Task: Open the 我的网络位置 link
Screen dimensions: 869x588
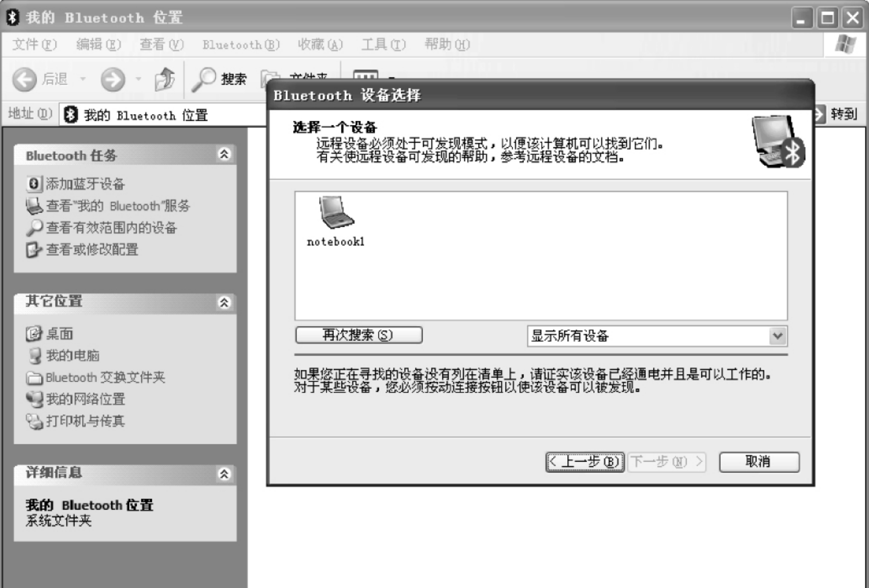Action: (86, 399)
